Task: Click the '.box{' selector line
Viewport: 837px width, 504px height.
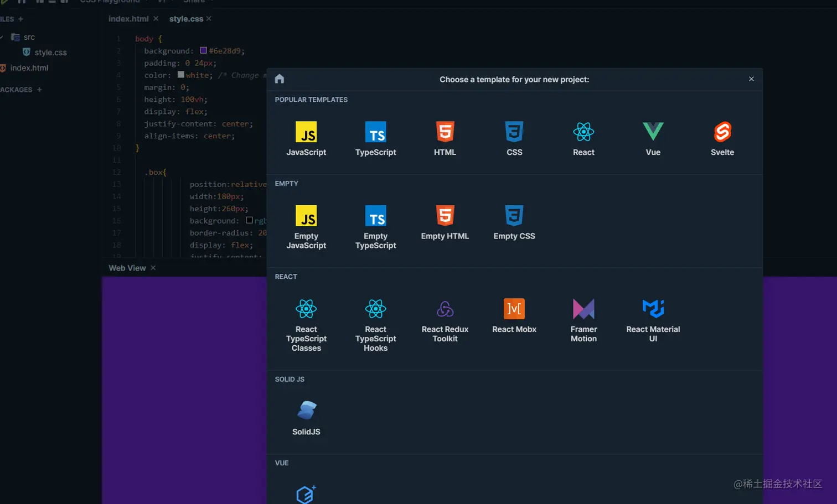Action: point(156,173)
